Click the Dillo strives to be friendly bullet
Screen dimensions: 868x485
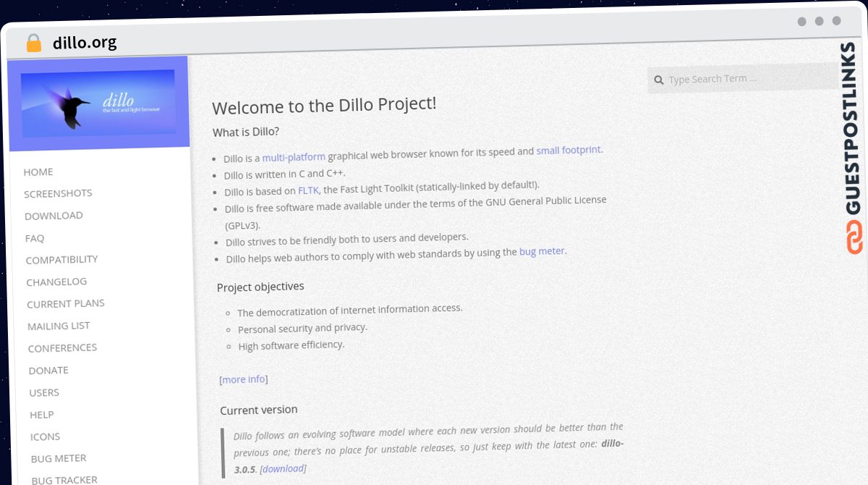tap(347, 240)
